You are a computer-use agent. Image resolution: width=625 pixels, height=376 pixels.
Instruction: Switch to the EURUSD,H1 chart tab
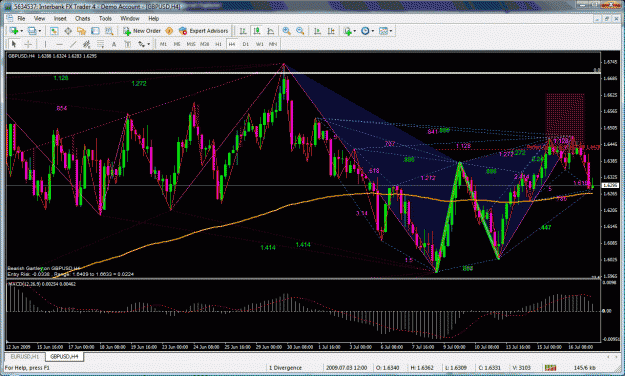pyautogui.click(x=25, y=356)
